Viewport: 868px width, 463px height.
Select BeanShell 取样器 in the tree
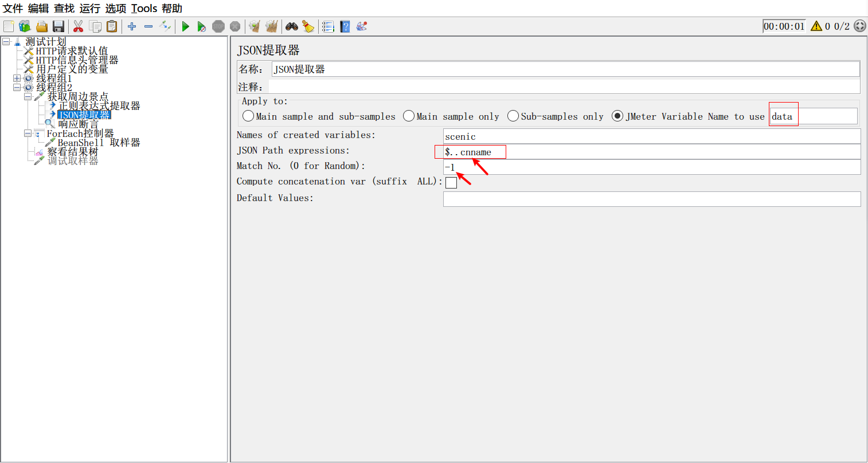coord(99,143)
